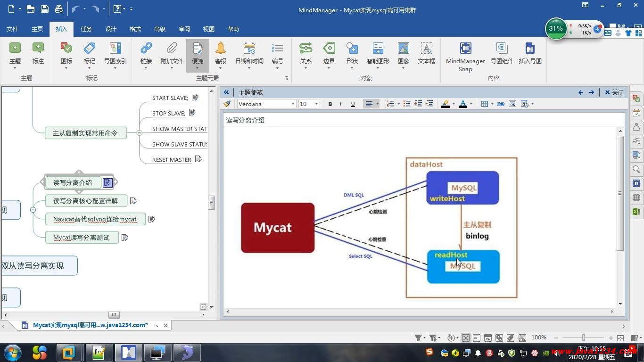
Task: Switch to the 任务 tab
Action: coord(86,29)
